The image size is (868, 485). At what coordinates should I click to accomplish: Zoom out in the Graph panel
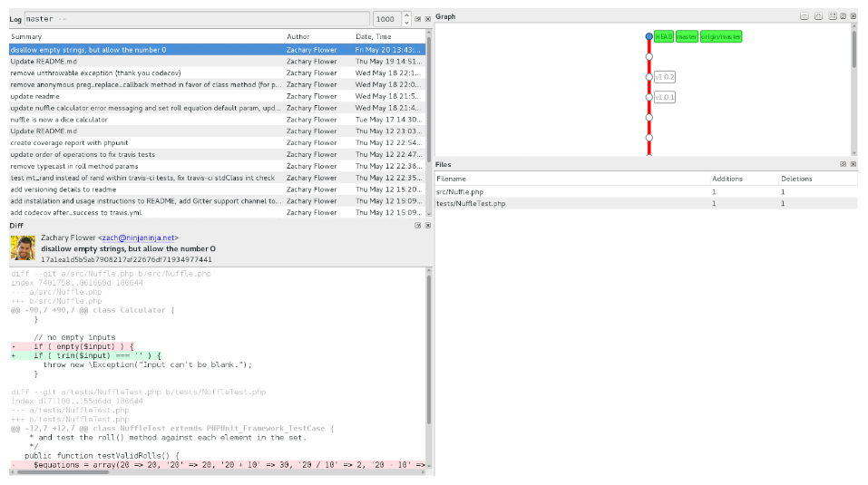click(x=805, y=16)
